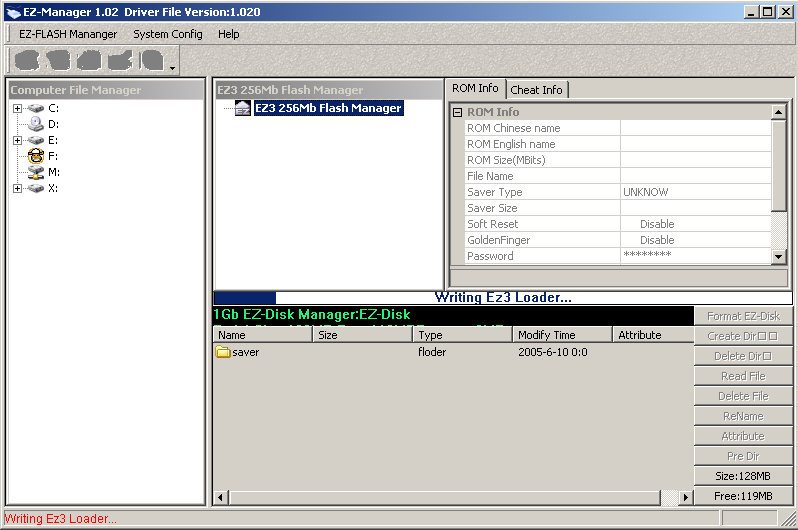Viewport: 798px width, 530px height.
Task: Click the Free:119MB indicator
Action: pos(743,496)
